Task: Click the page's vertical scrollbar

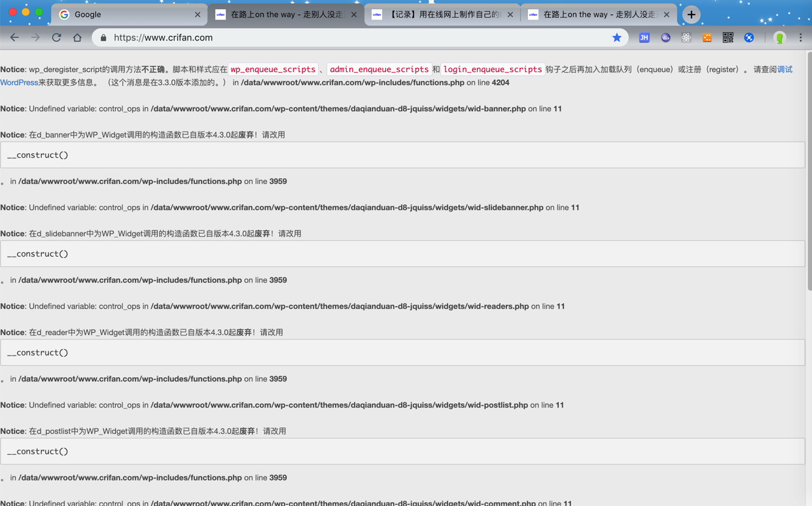Action: coord(809,170)
